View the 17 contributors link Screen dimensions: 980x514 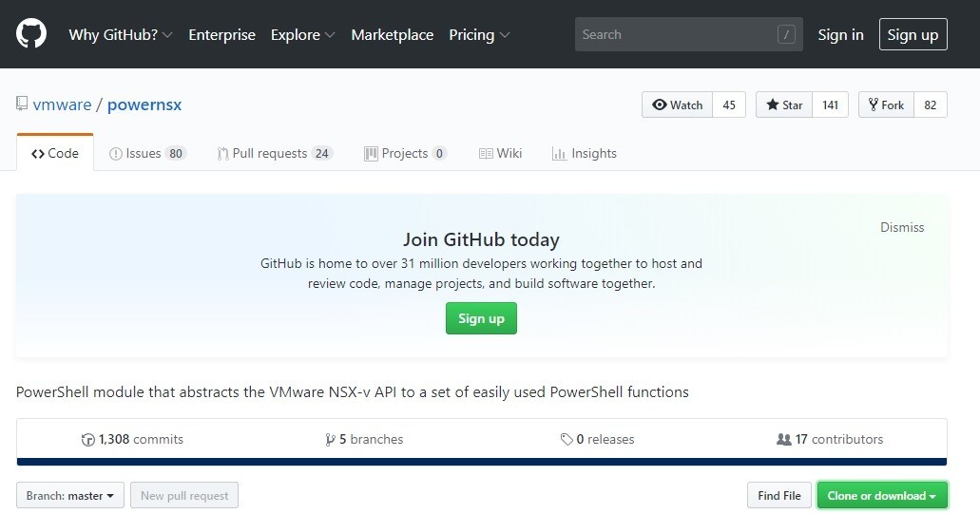[x=830, y=439]
